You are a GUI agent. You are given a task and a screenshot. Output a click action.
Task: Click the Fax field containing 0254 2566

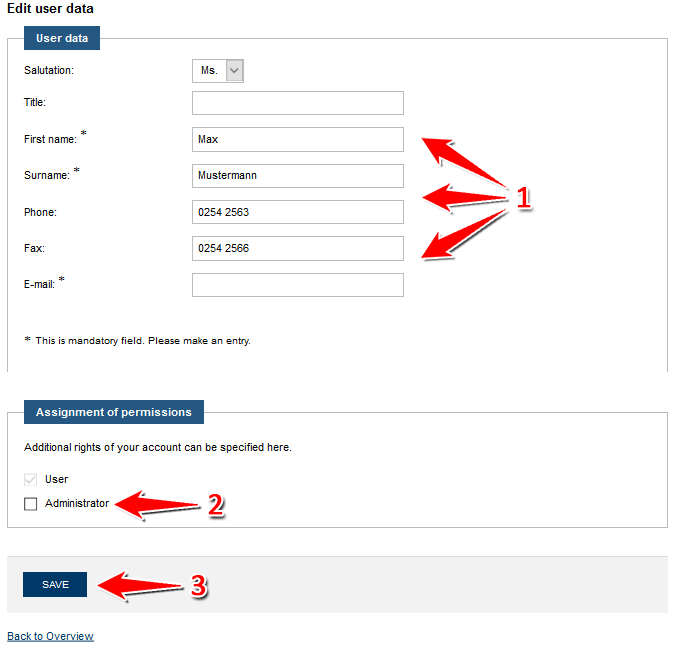point(297,248)
